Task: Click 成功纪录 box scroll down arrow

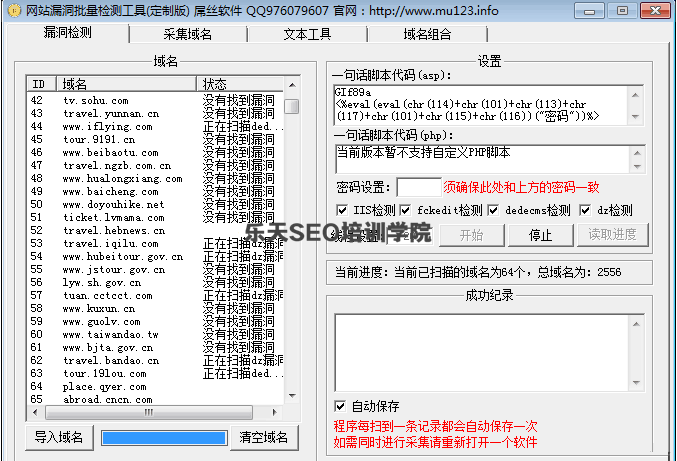Action: 636,382
